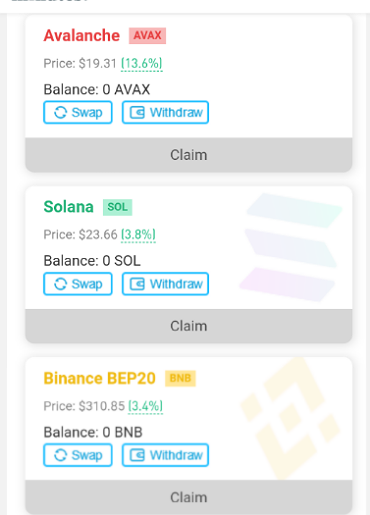370x515 pixels.
Task: Click the wallet icon in BNB Withdraw
Action: pos(137,455)
